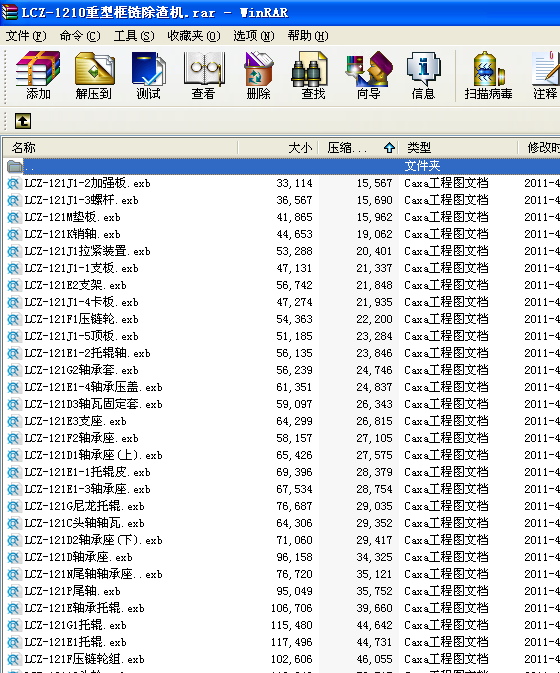Click icon beside LCZ-121F1压链轮.exb
The width and height of the screenshot is (560, 673).
14,319
